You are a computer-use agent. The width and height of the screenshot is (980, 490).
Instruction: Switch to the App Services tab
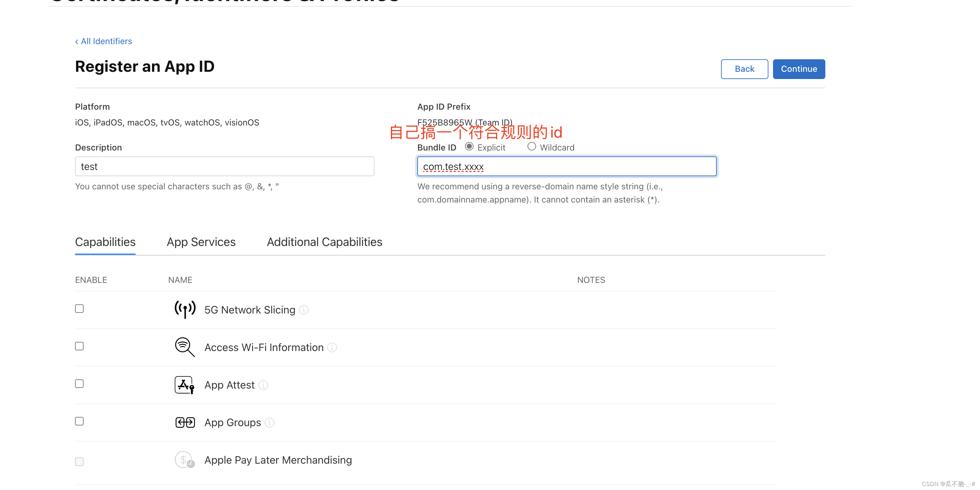[x=201, y=242]
